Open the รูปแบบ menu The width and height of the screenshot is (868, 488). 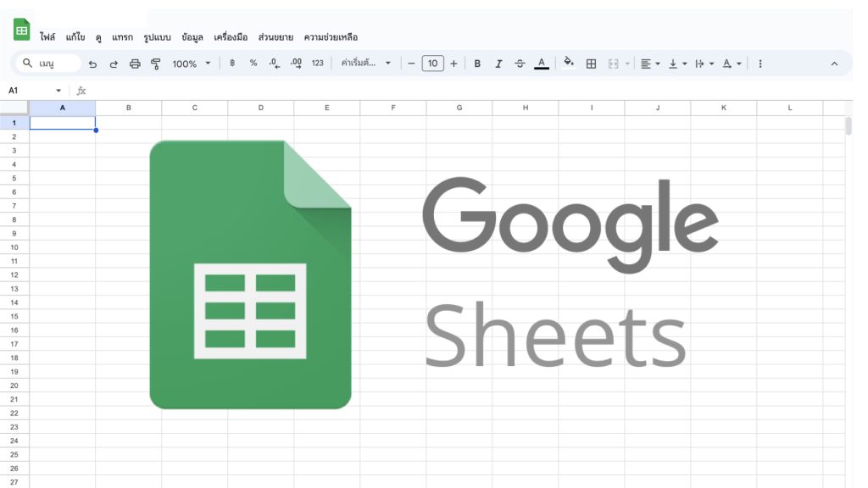[158, 37]
